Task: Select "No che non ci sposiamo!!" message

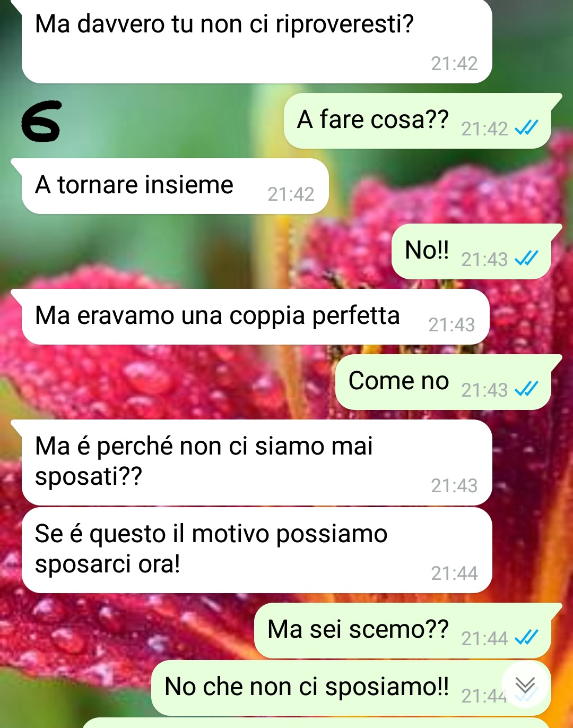Action: [351, 688]
